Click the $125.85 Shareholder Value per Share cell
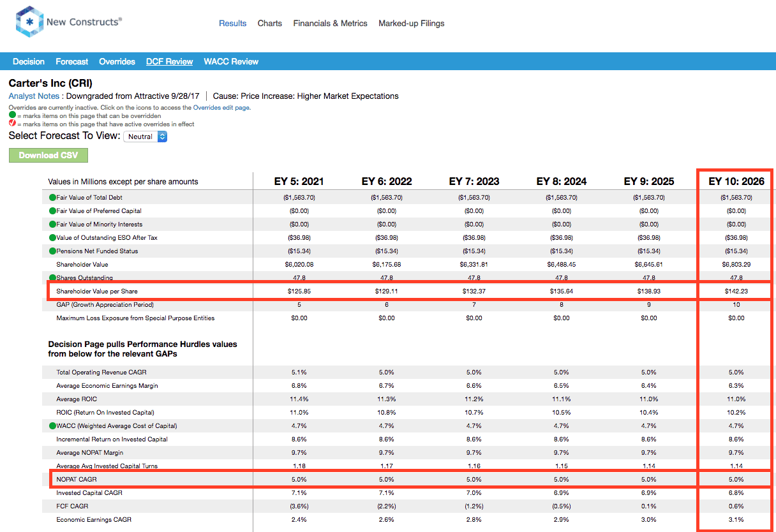The width and height of the screenshot is (776, 532). [x=299, y=291]
